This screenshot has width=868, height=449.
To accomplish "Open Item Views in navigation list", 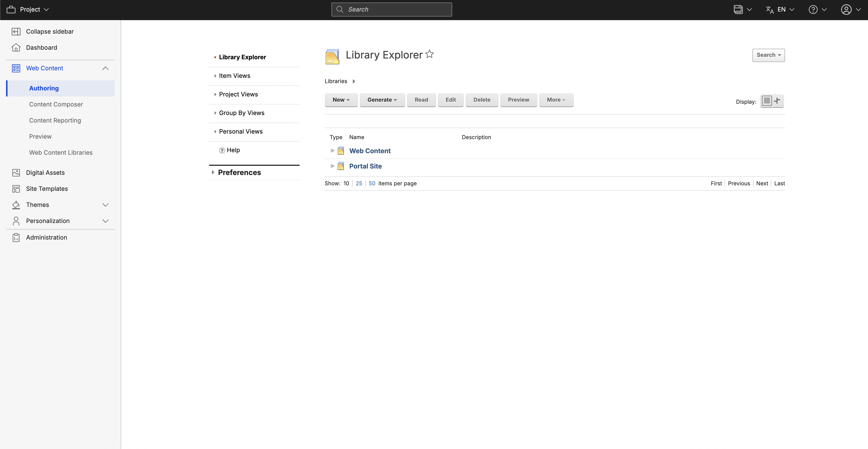I will click(x=234, y=76).
